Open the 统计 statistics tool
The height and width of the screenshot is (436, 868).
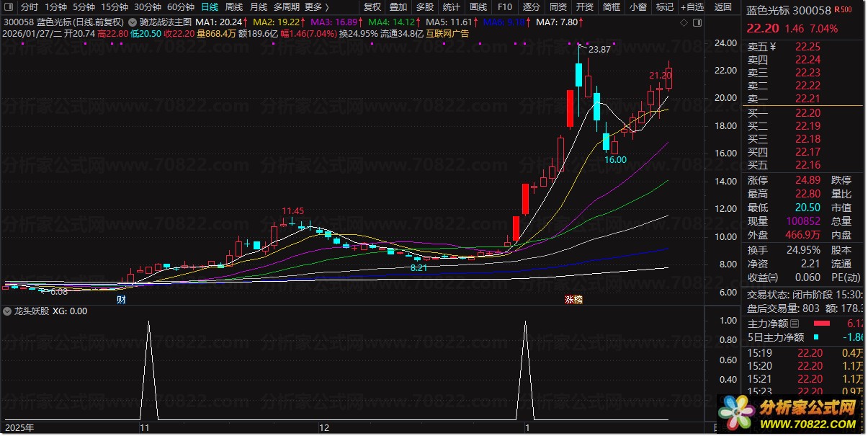click(x=451, y=6)
